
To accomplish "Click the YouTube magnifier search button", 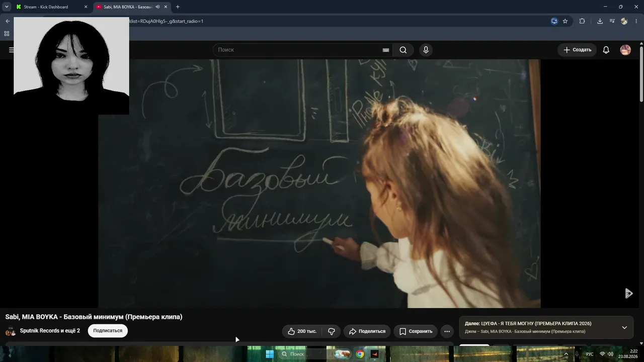I will 403,50.
